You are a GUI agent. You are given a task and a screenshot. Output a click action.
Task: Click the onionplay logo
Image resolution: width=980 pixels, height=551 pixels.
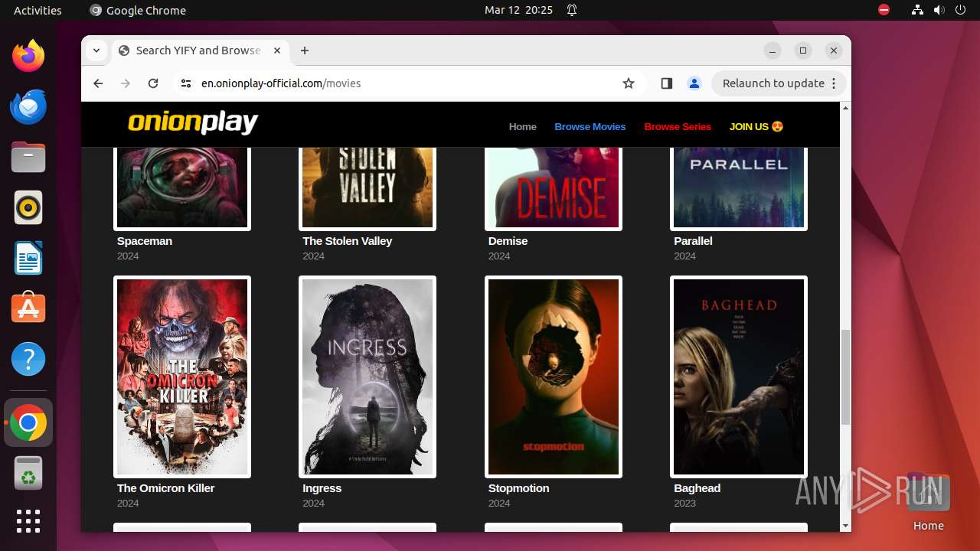[x=193, y=123]
